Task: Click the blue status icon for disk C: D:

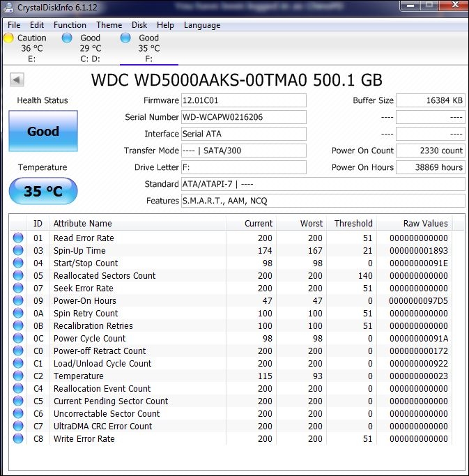Action: [67, 38]
